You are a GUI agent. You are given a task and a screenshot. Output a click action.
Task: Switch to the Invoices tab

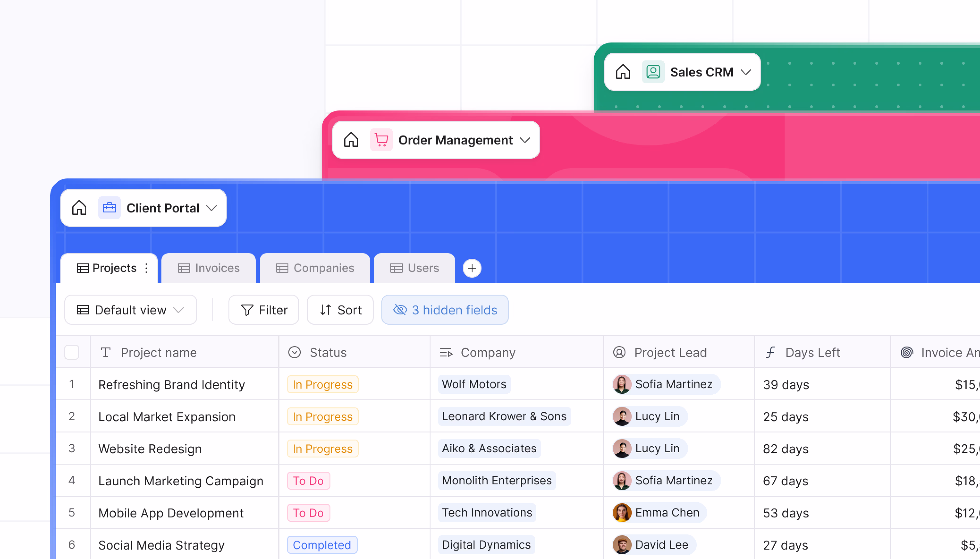tap(209, 268)
